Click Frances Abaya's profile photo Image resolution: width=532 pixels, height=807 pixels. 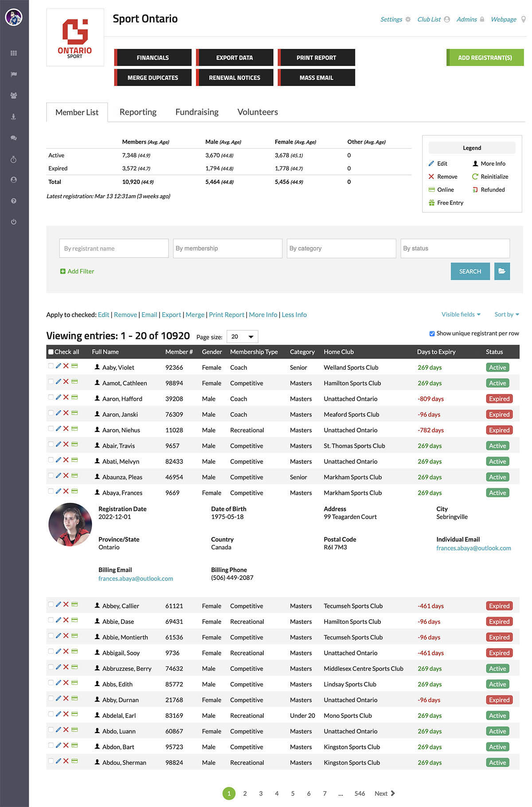coord(70,525)
